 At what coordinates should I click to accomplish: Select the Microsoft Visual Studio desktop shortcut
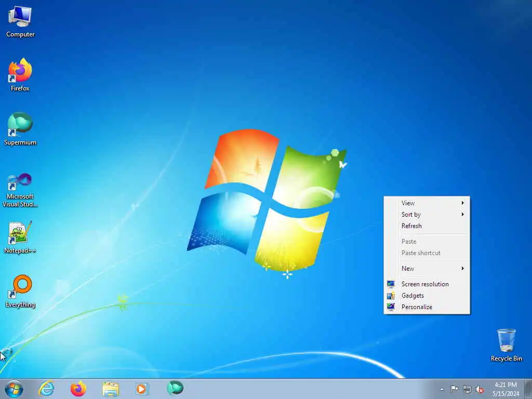20,190
